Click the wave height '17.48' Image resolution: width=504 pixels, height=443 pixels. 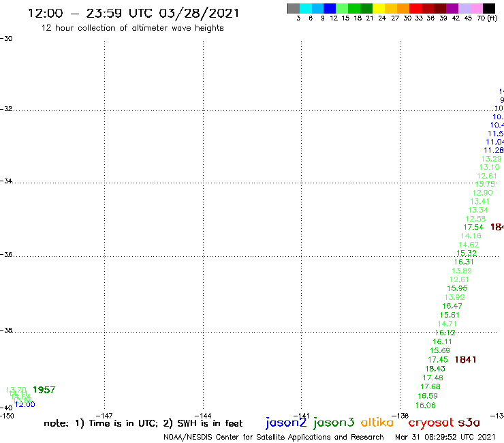click(433, 378)
